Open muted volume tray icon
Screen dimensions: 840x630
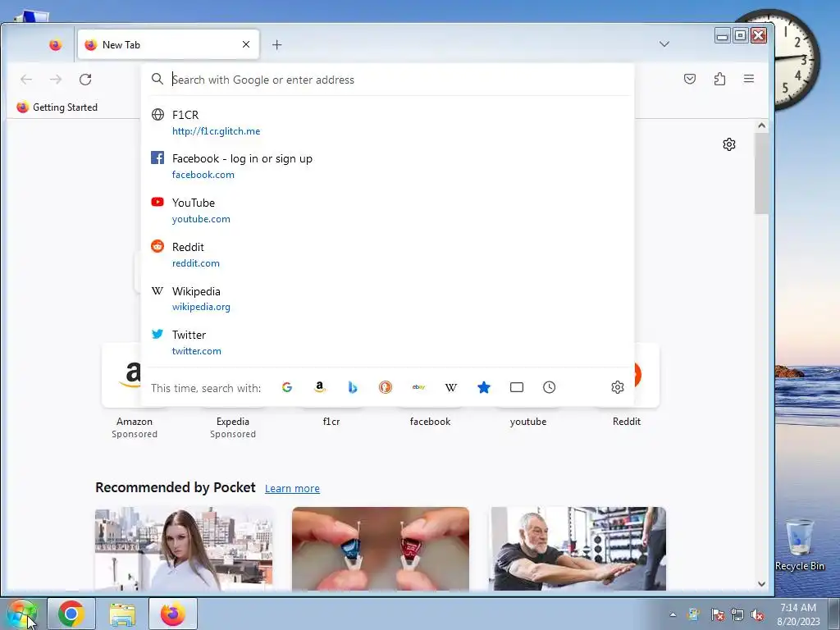(757, 614)
